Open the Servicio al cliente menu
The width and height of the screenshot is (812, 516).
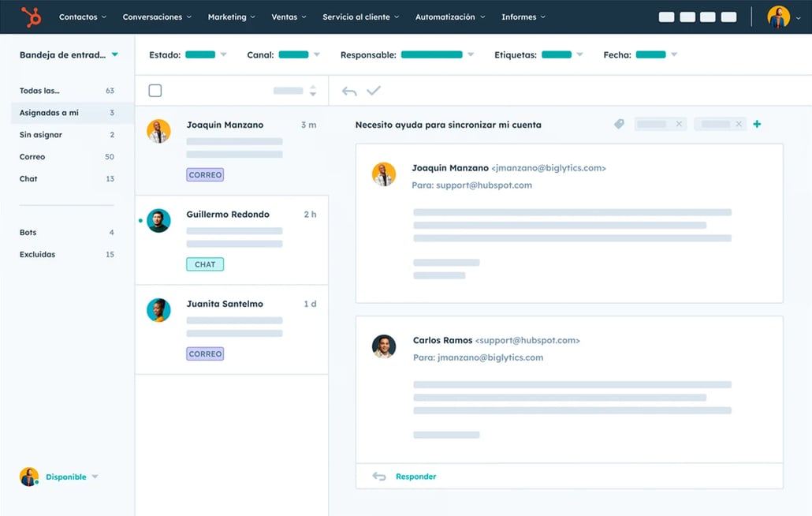point(361,17)
